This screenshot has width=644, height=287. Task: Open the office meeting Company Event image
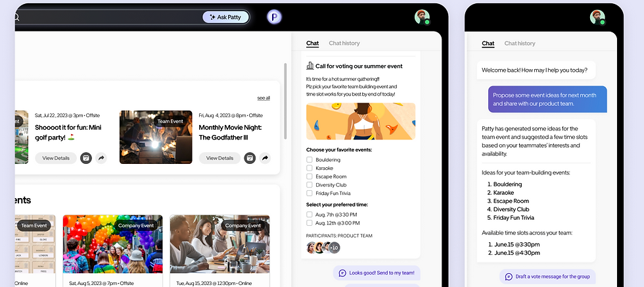[x=219, y=244]
